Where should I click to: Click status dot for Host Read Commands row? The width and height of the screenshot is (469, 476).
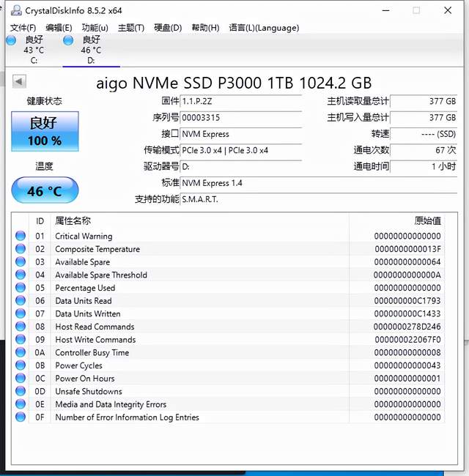tap(21, 327)
